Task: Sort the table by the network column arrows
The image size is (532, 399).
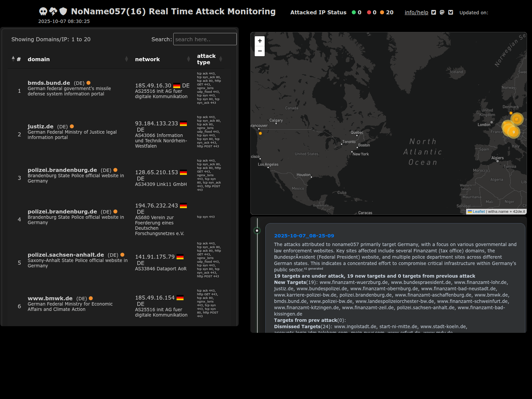Action: (189, 59)
